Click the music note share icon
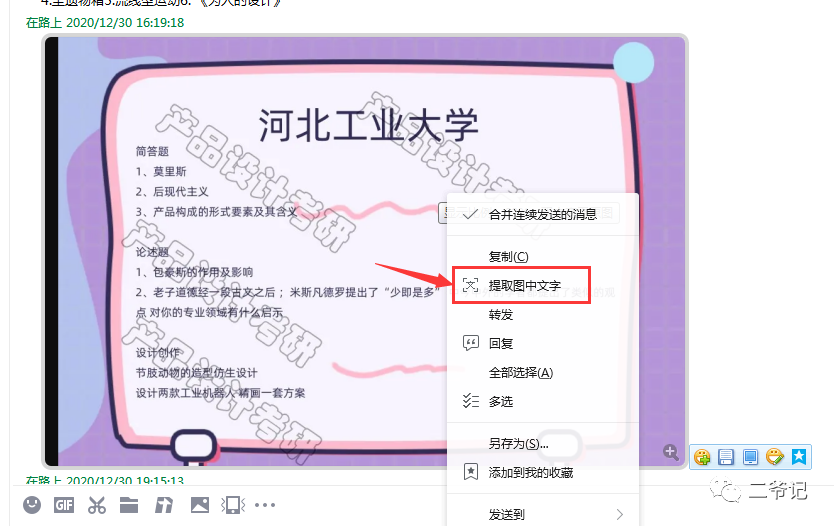 tap(164, 505)
